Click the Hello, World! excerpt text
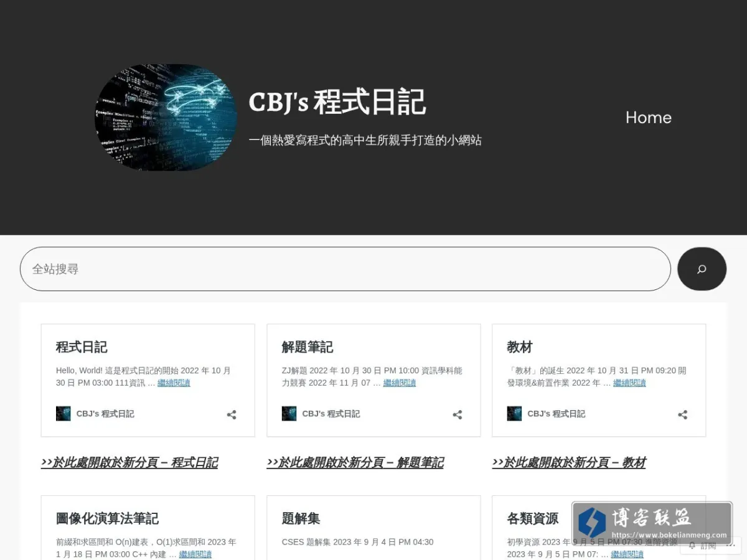This screenshot has width=747, height=560. (x=144, y=376)
